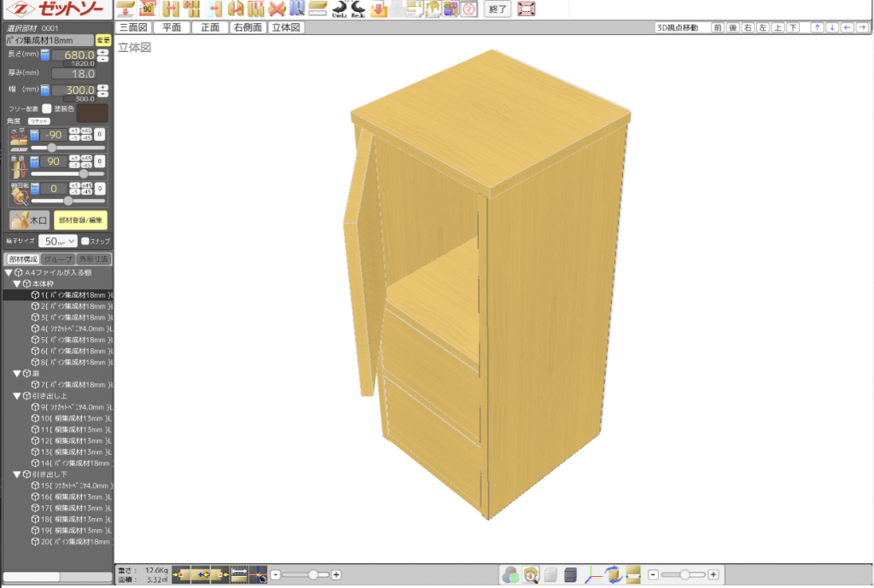Click the red X delete part icon
Screen dimensions: 874x588
(x=277, y=9)
